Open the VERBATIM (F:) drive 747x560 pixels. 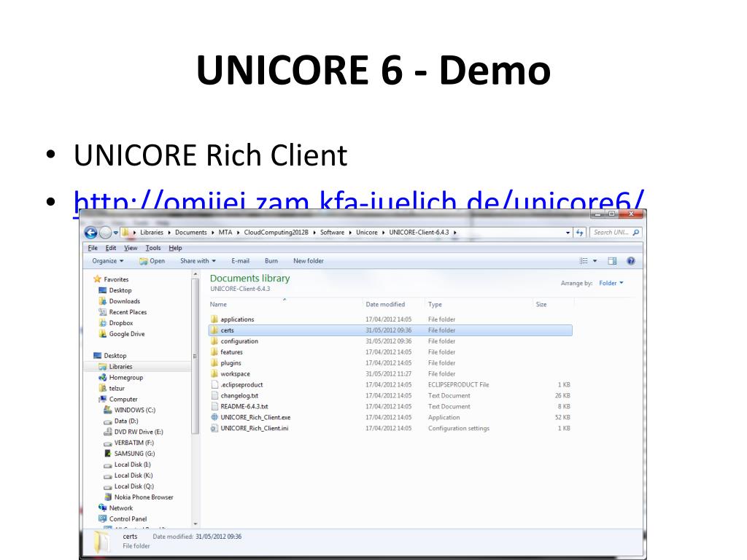(134, 443)
